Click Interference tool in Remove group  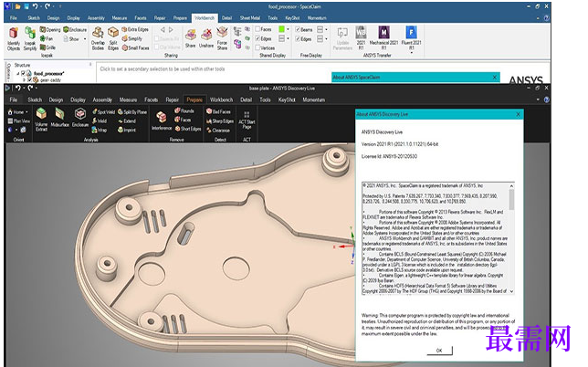(x=162, y=121)
